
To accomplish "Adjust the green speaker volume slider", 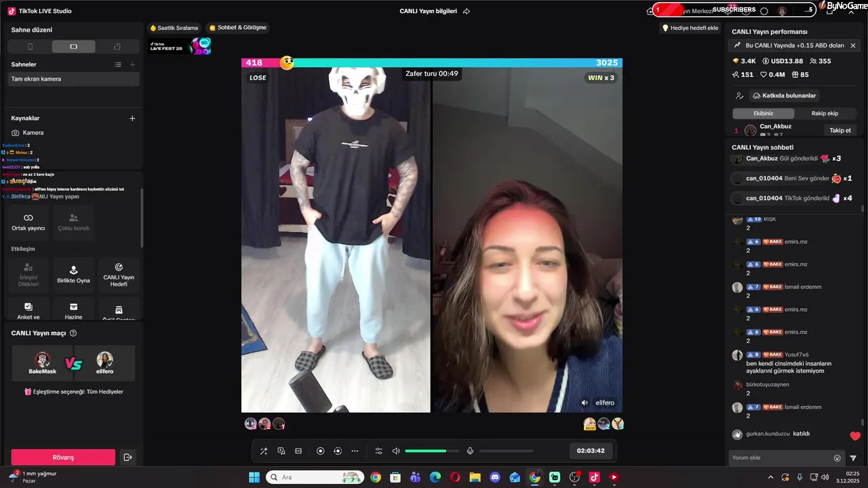I will click(431, 451).
